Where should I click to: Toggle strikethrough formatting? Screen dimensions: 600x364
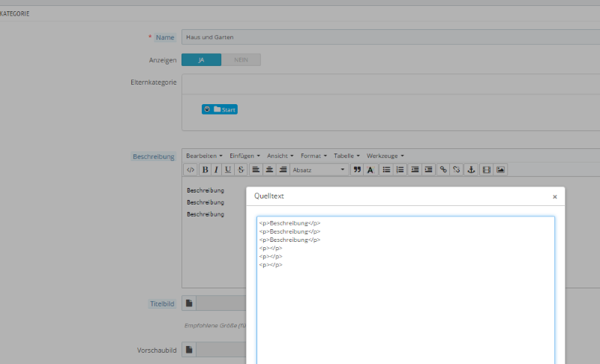click(241, 170)
